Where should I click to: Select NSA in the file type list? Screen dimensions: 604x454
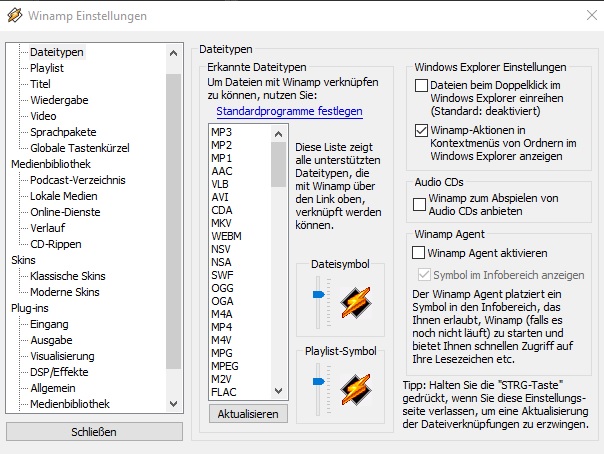pos(221,262)
